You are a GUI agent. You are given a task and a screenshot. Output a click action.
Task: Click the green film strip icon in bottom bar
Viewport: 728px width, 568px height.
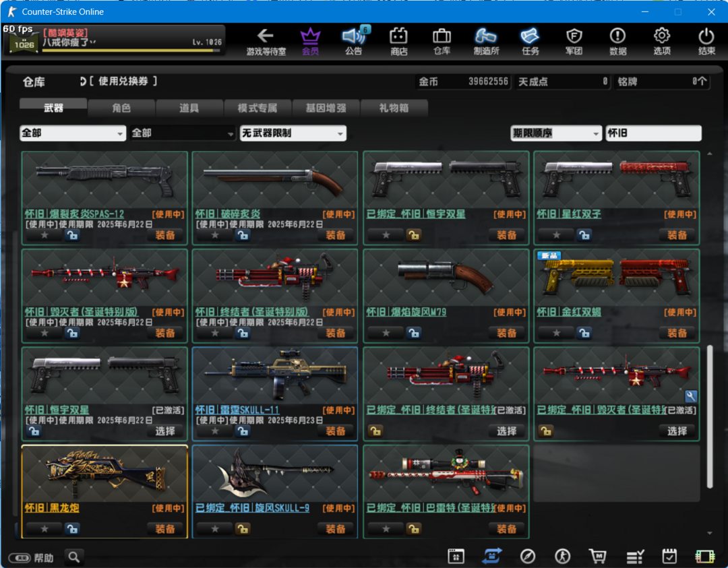705,556
